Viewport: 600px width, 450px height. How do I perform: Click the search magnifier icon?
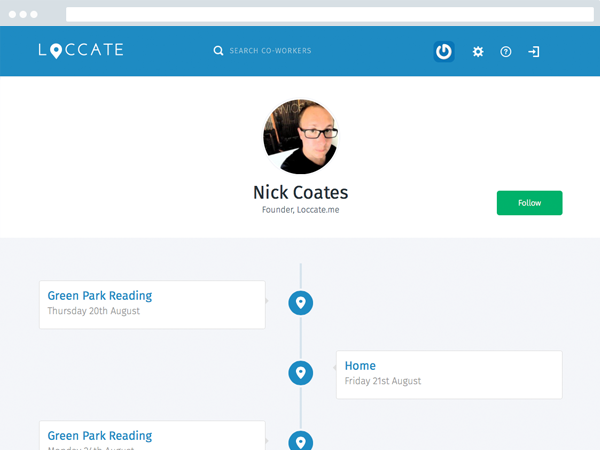tap(218, 51)
